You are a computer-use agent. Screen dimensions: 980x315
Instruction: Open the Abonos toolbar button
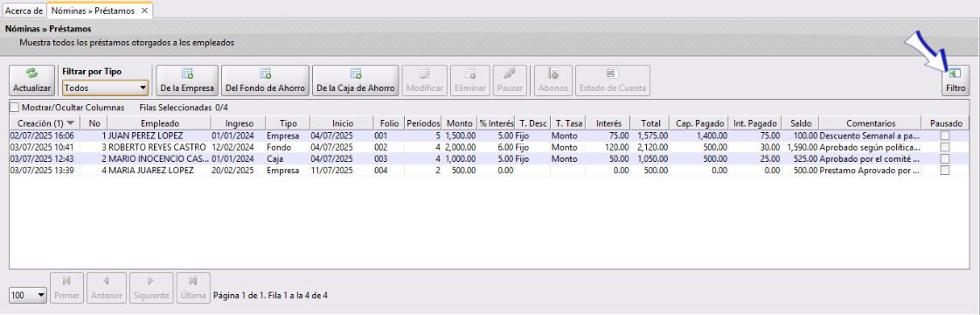point(553,80)
